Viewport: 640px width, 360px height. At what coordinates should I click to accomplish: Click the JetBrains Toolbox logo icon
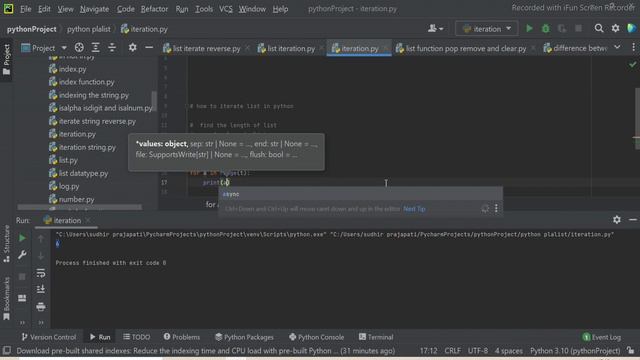(631, 28)
